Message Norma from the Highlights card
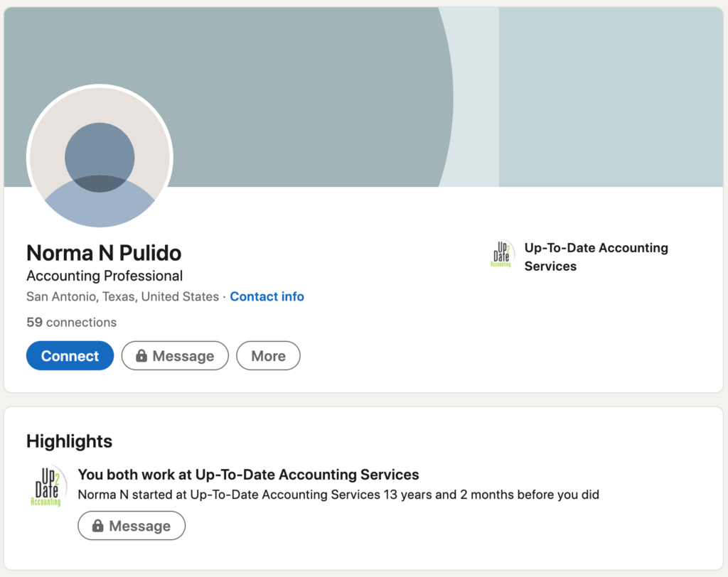 pos(132,525)
